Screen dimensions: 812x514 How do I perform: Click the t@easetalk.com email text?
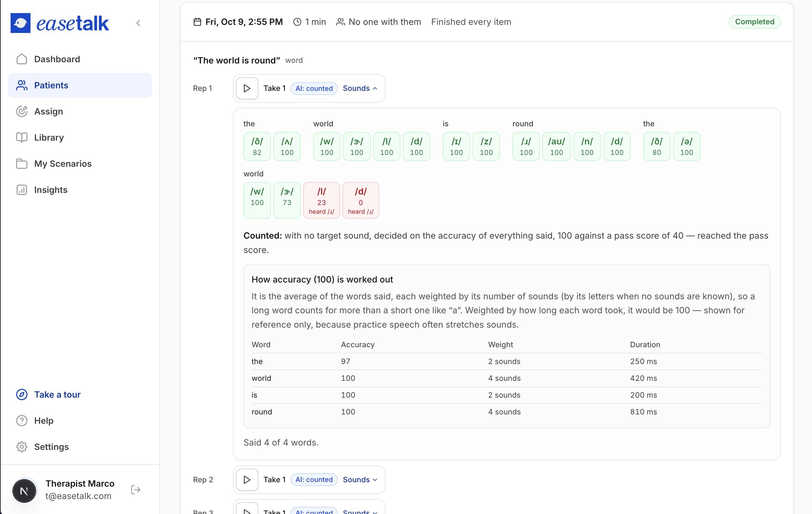point(78,496)
